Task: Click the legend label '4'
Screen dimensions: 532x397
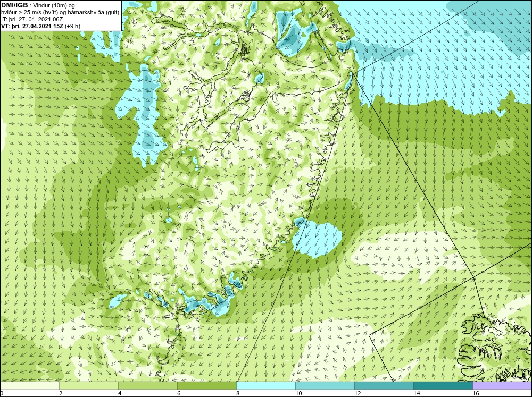Action: [x=119, y=393]
